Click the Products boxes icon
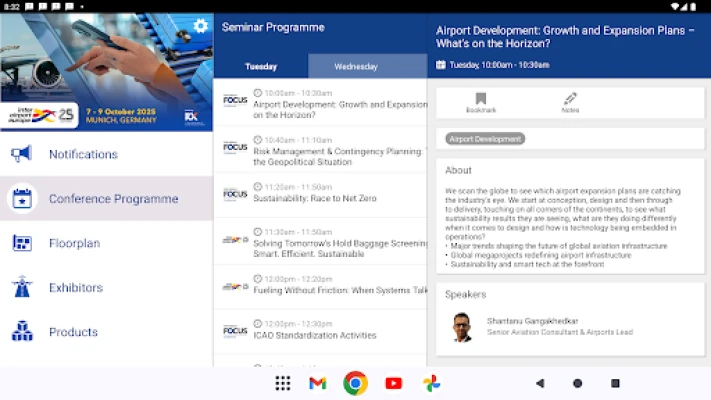The image size is (711, 400). coord(22,332)
